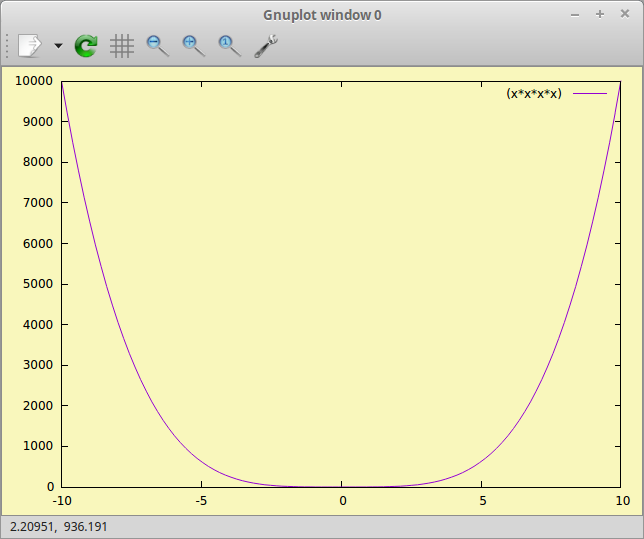Open configuration with the wrench icon
Viewport: 644px width, 539px height.
point(266,45)
